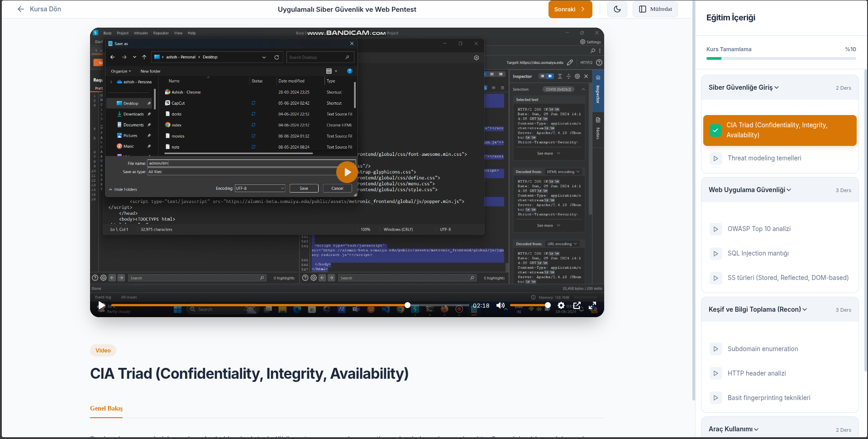Play the video from the control bar
The width and height of the screenshot is (868, 439).
pyautogui.click(x=102, y=305)
